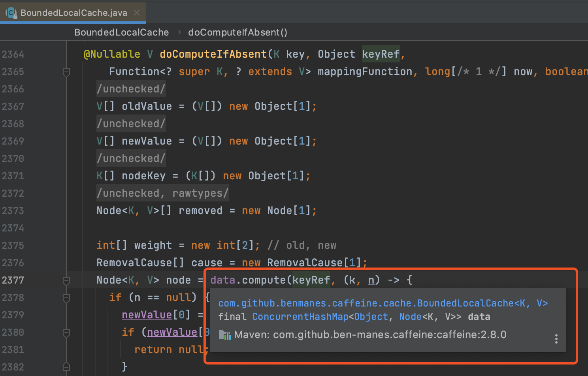
Task: Click the oldValue variable on line 2367
Action: (x=147, y=106)
